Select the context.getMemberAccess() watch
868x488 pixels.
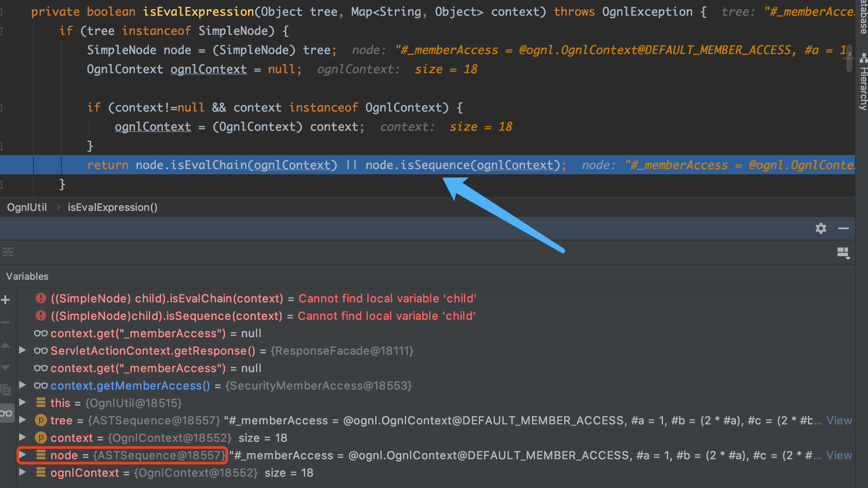tap(130, 386)
